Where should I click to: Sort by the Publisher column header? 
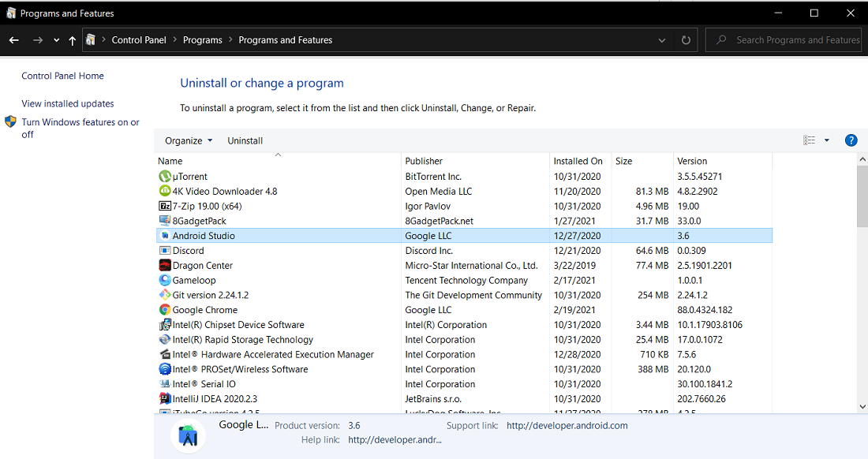click(425, 161)
